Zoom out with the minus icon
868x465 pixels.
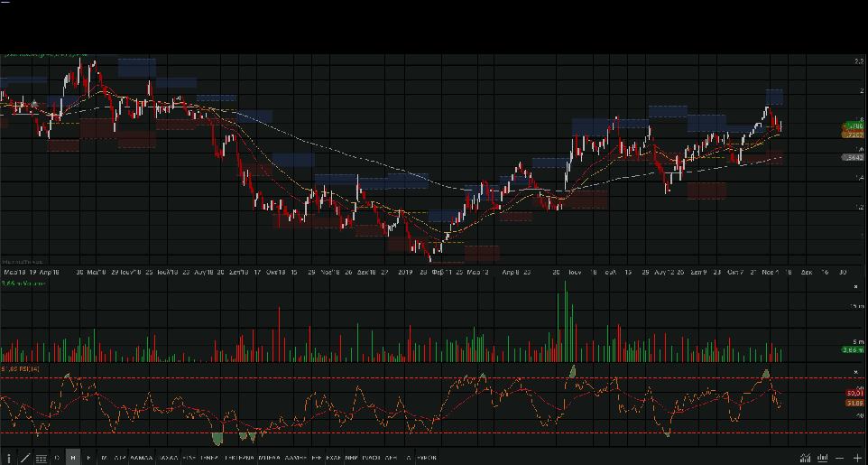pyautogui.click(x=840, y=458)
